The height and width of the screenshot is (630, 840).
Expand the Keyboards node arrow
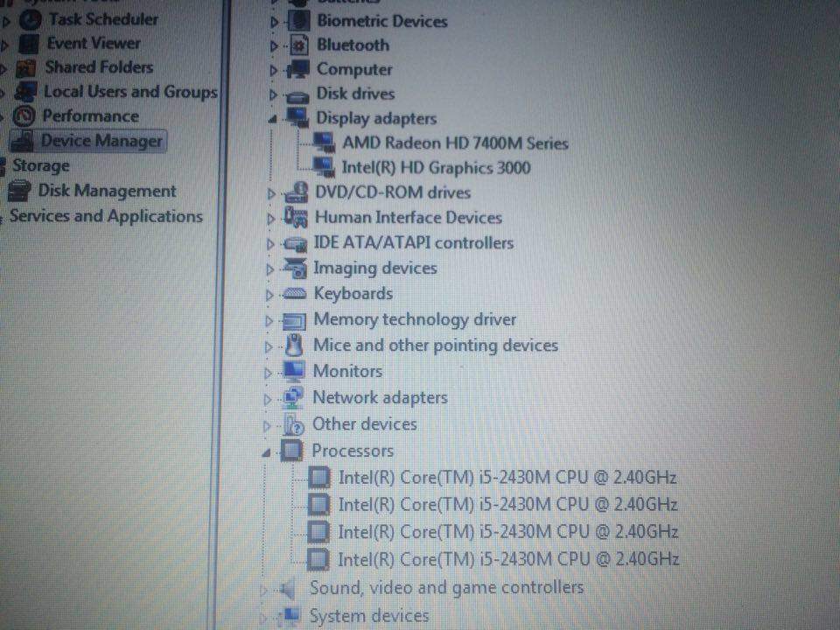tap(269, 295)
